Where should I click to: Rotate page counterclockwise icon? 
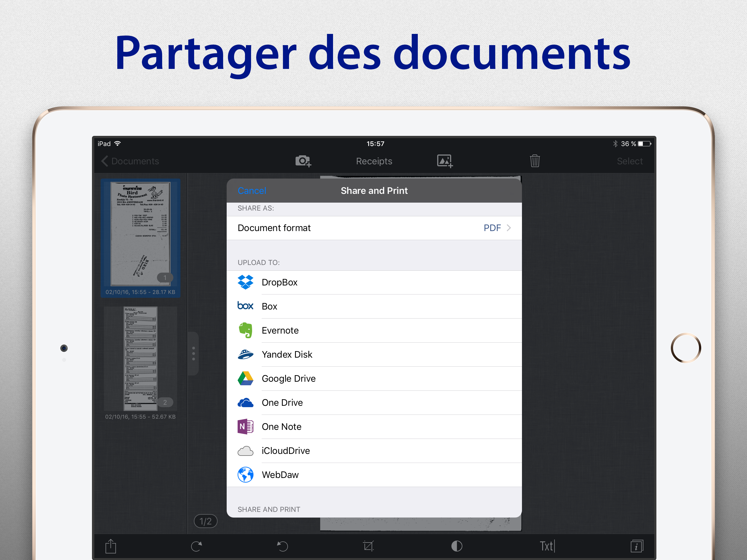[x=282, y=546]
